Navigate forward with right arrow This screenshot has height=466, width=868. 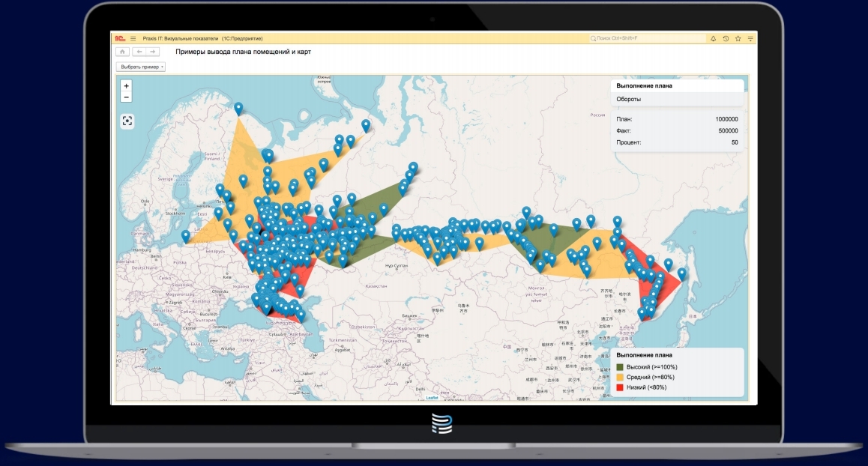pos(153,52)
